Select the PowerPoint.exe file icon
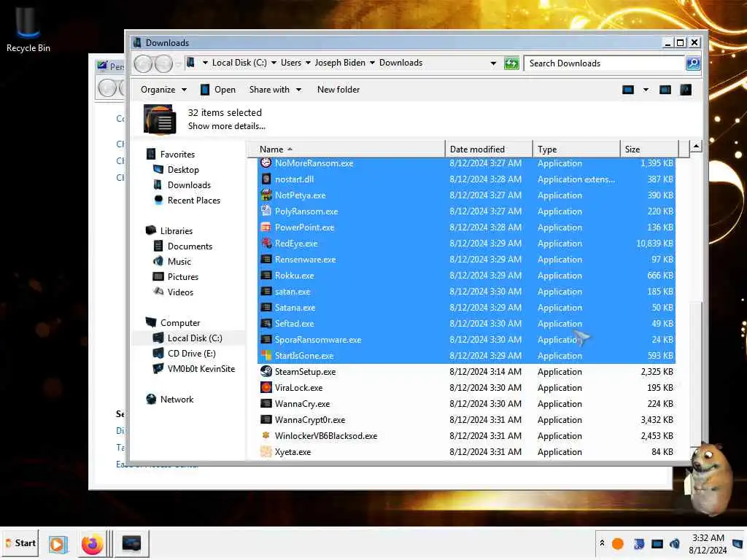This screenshot has height=560, width=747. click(266, 227)
